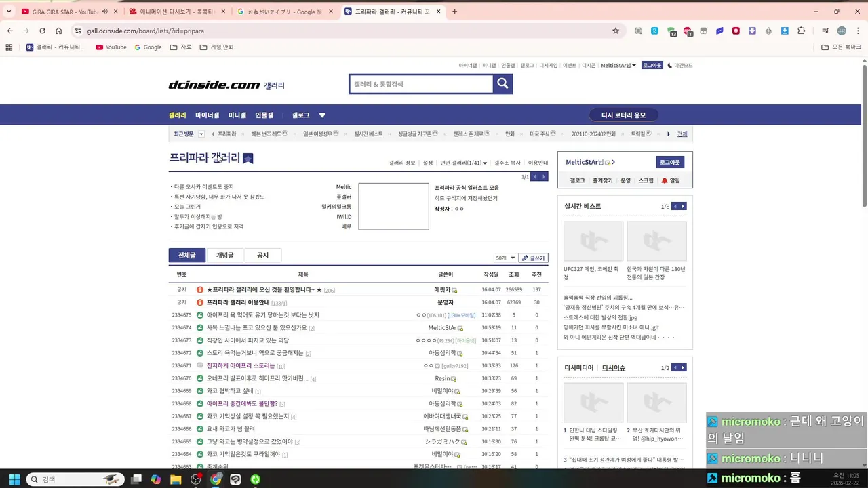
Task: Click 로그아웃 in the user panel
Action: [670, 163]
